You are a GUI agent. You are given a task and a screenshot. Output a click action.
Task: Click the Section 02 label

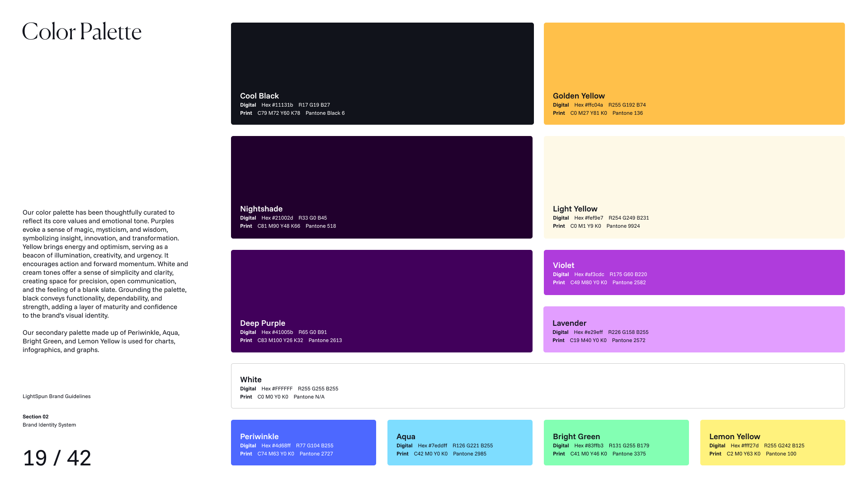click(x=36, y=417)
